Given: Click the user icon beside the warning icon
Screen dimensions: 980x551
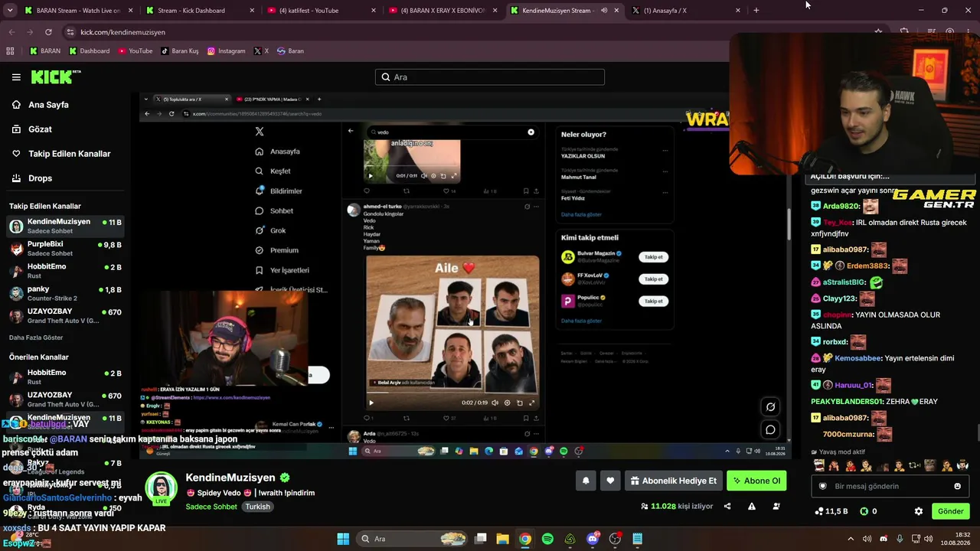Looking at the screenshot, I should (776, 506).
